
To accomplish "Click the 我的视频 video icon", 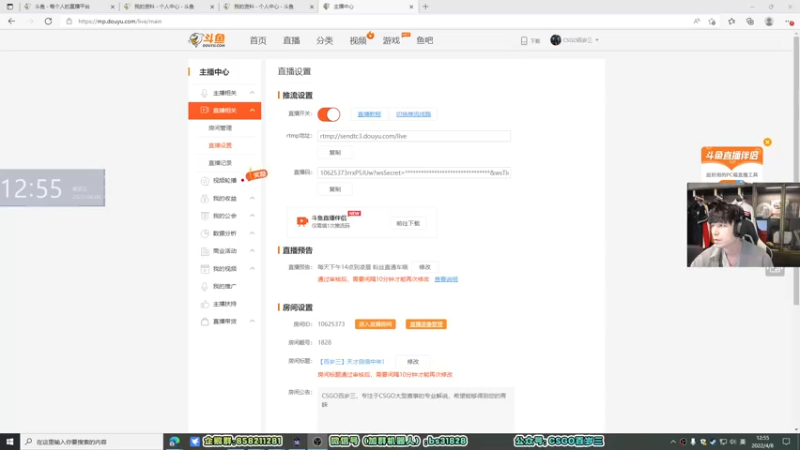I will point(205,269).
